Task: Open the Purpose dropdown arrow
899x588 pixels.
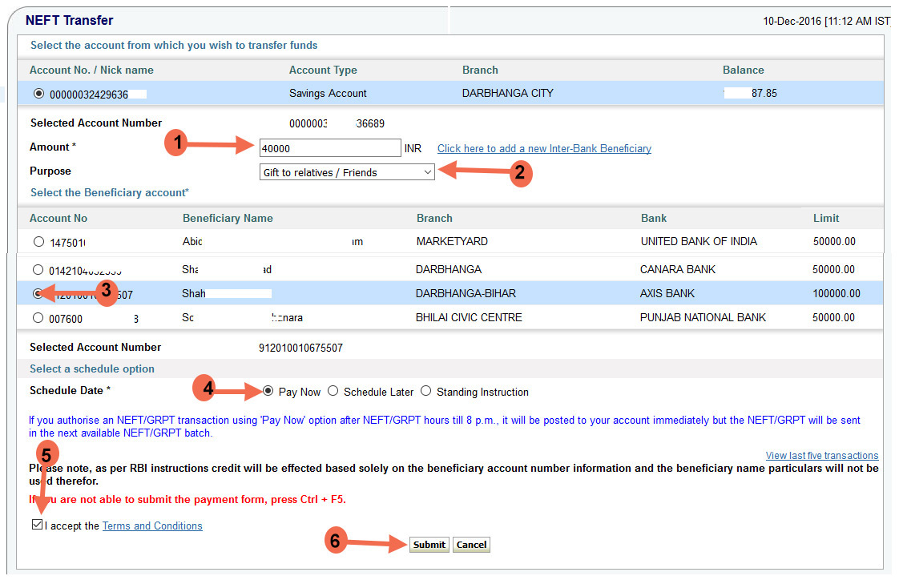Action: coord(427,171)
